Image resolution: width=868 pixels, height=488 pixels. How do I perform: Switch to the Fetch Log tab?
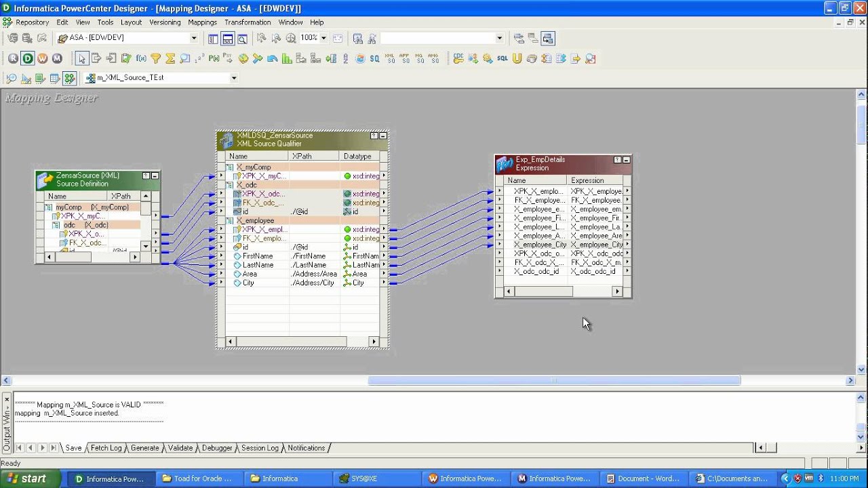click(x=106, y=448)
